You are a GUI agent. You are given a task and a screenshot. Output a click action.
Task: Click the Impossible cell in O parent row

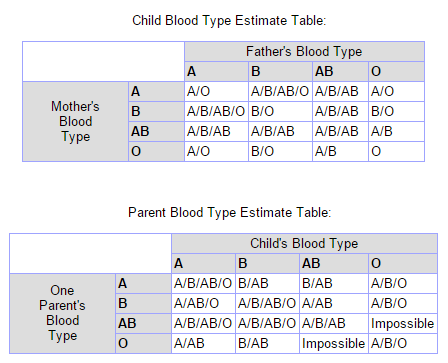(x=333, y=343)
